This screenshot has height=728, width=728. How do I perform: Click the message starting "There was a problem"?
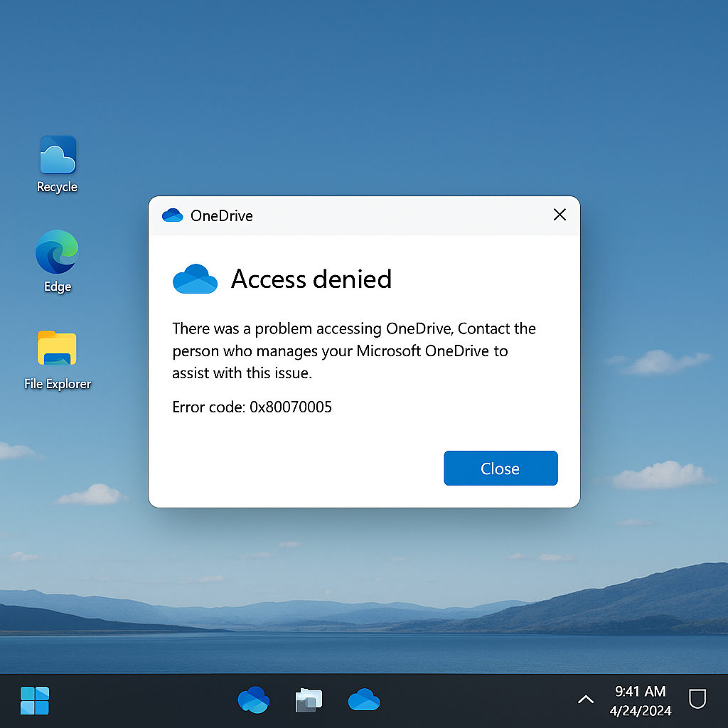click(354, 350)
